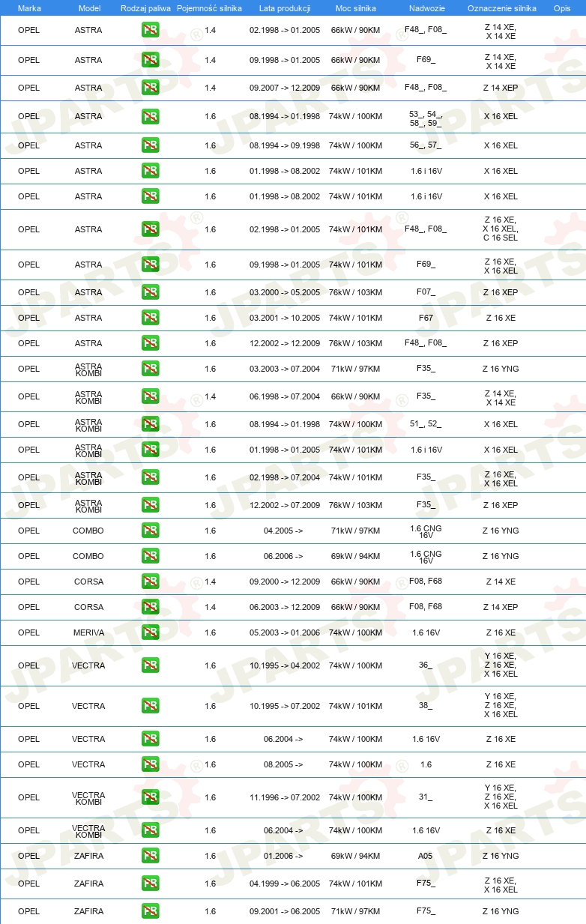This screenshot has height=924, width=586.
Task: Select production years 09.2007 -> 12.2009
Action: click(x=285, y=88)
